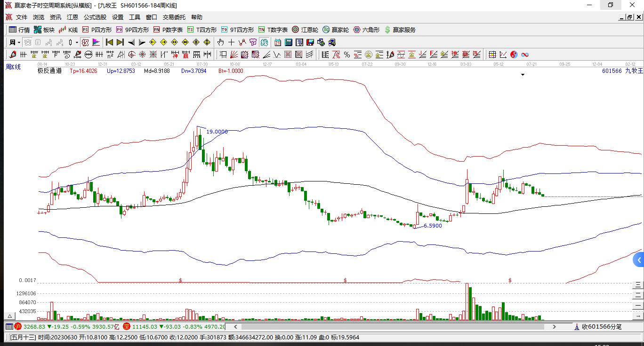Click the 赢家服务 service button
644x346 pixels.
400,30
